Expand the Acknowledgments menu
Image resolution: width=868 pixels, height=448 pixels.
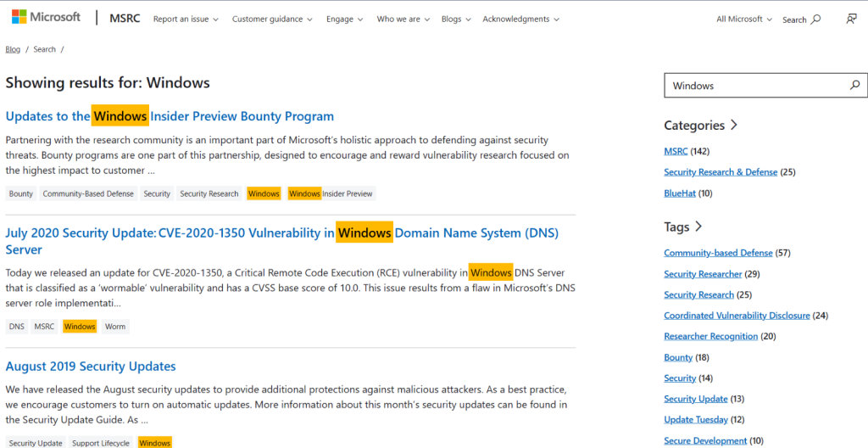click(521, 19)
